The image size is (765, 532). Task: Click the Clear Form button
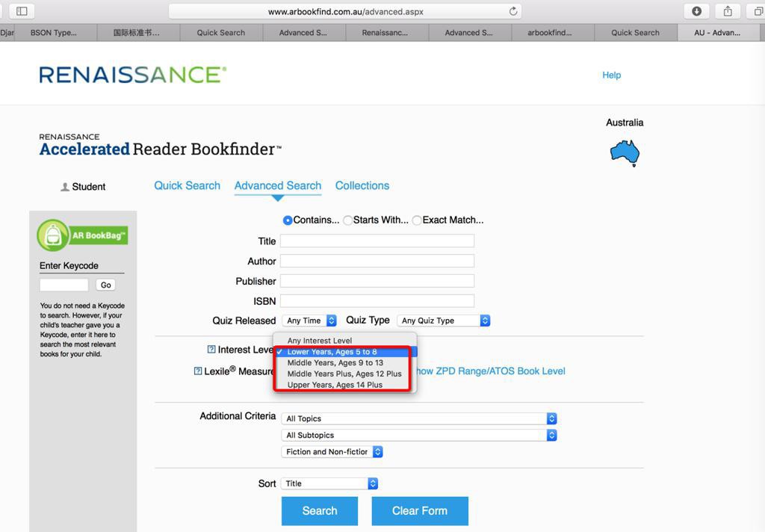(420, 511)
